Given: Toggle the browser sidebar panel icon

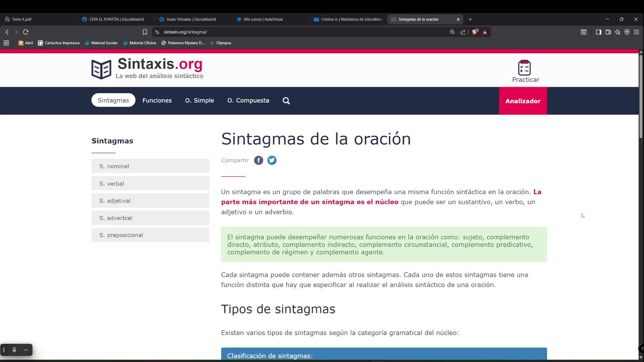Looking at the screenshot, I should pyautogui.click(x=598, y=32).
